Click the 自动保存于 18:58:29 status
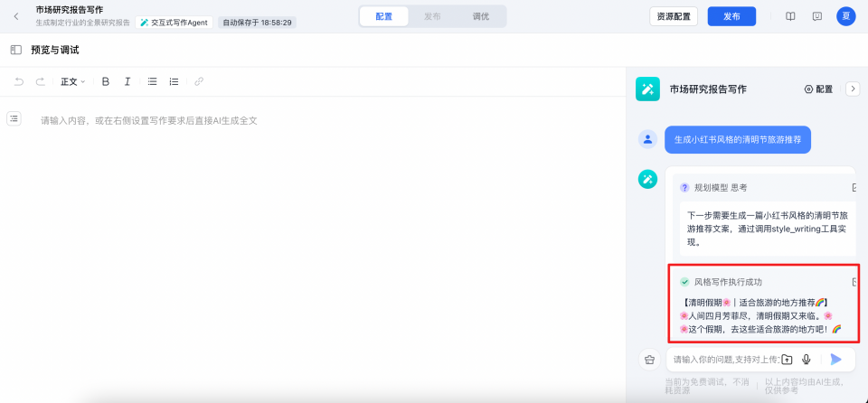This screenshot has width=868, height=403. 257,23
